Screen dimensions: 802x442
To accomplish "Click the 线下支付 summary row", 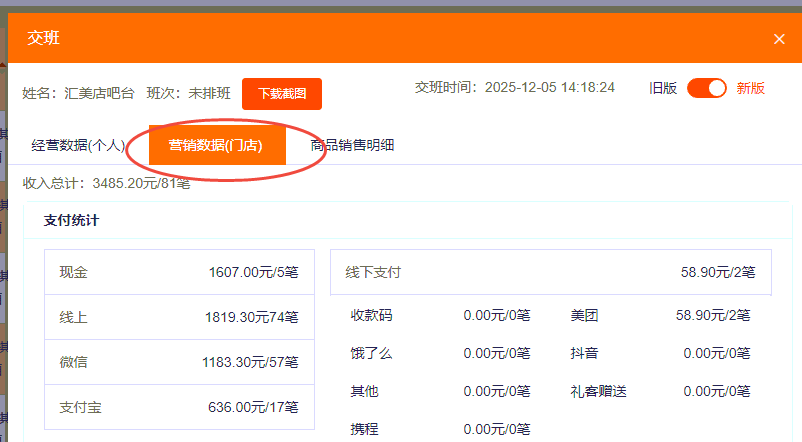I will (x=550, y=272).
